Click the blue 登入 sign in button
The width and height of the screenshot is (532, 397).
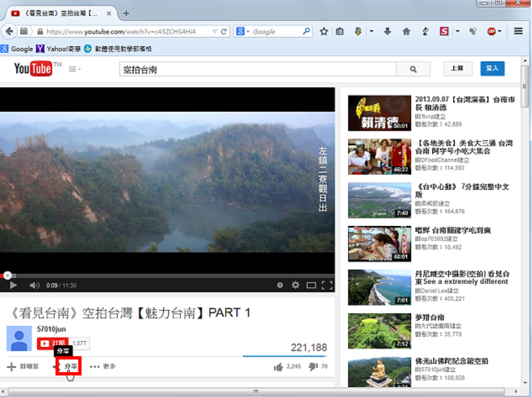(x=492, y=68)
